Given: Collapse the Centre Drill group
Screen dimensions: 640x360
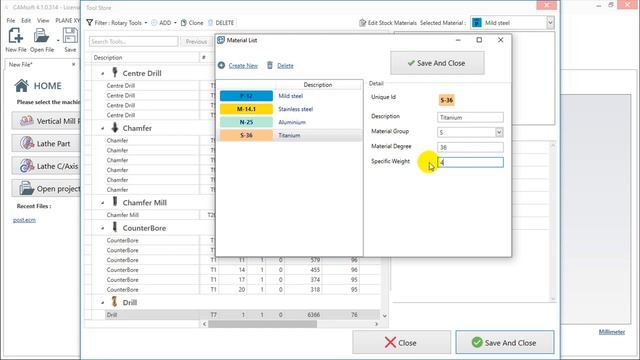Looking at the screenshot, I should [103, 73].
